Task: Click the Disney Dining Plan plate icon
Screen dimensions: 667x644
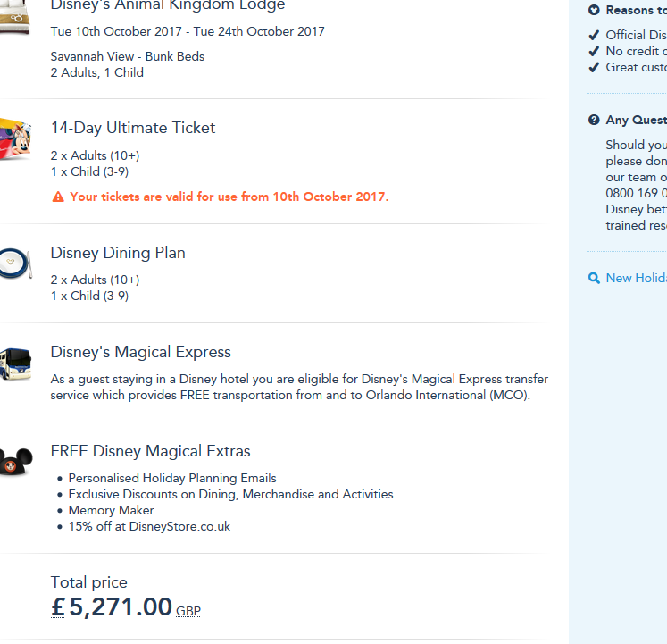Action: coord(15,262)
